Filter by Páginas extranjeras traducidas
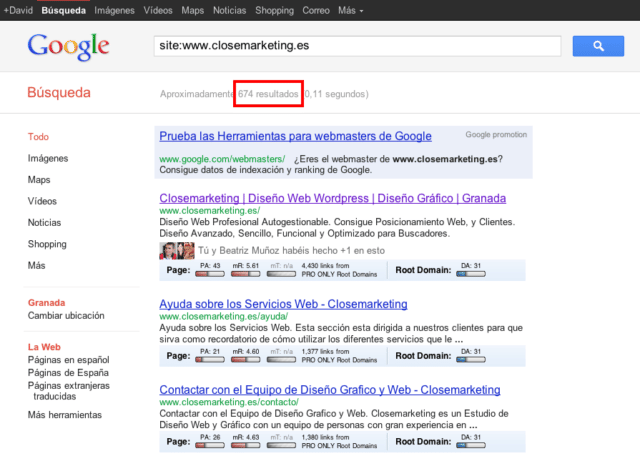The height and width of the screenshot is (461, 640). coord(69,391)
